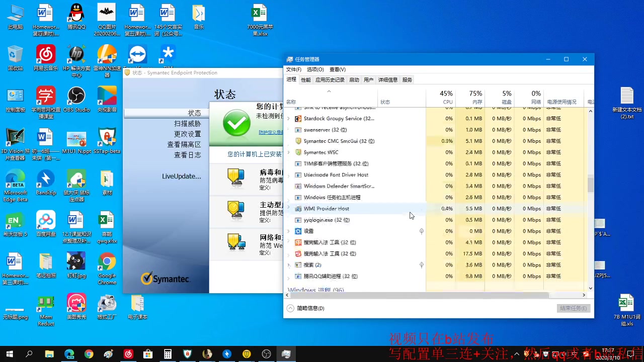Expand the 设置 process group
644x362 pixels.
tap(288, 231)
